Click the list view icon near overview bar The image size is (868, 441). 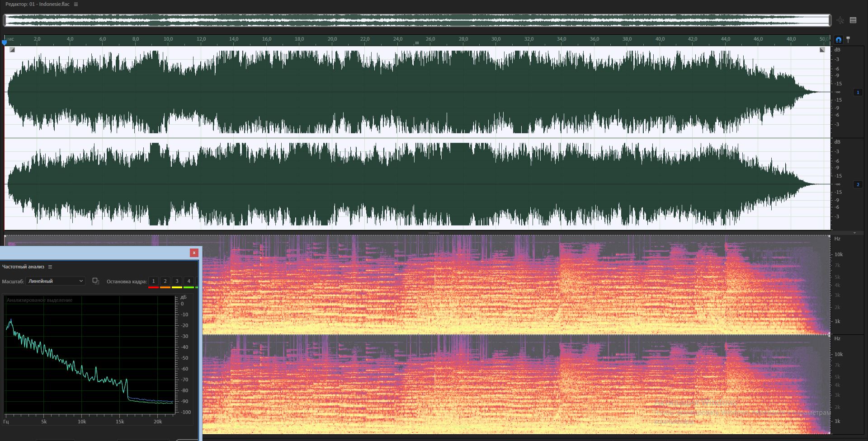click(853, 20)
